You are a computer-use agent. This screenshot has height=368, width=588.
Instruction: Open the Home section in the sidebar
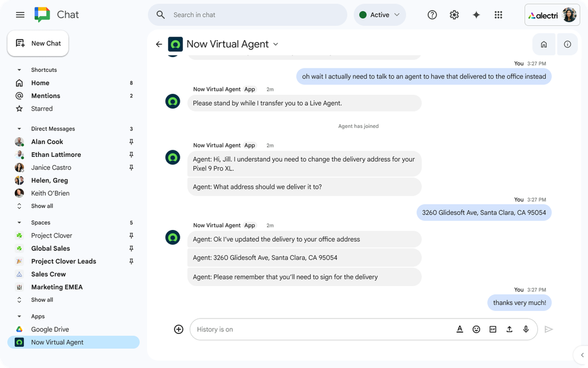(x=39, y=83)
